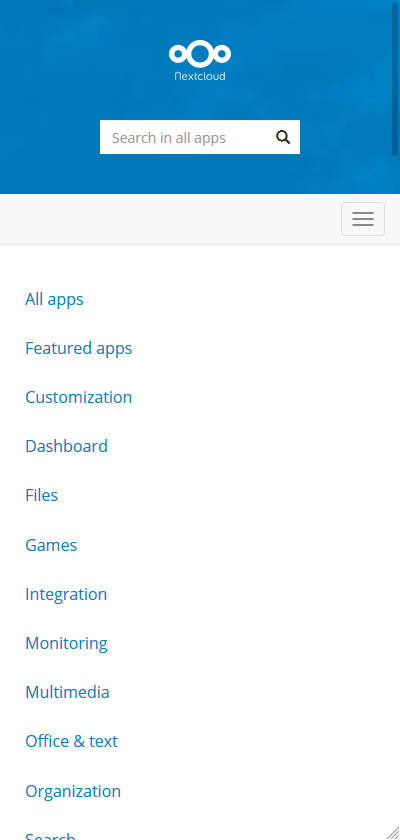Open the hamburger navigation menu
This screenshot has width=400, height=840.
click(363, 219)
